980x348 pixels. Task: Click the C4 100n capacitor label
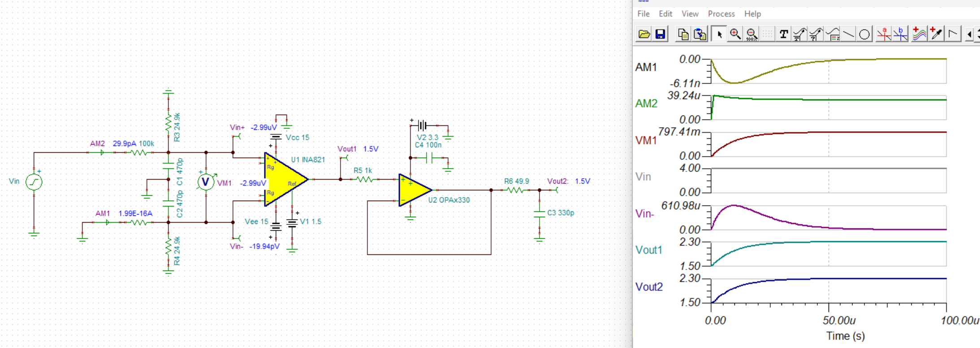click(x=428, y=145)
